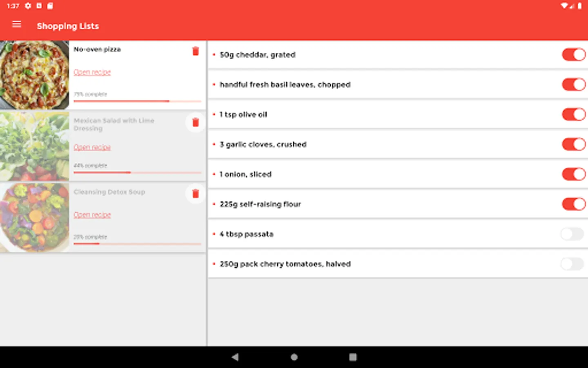Image resolution: width=588 pixels, height=368 pixels.
Task: Enable the 250g cherry tomatoes switch
Action: click(x=572, y=264)
